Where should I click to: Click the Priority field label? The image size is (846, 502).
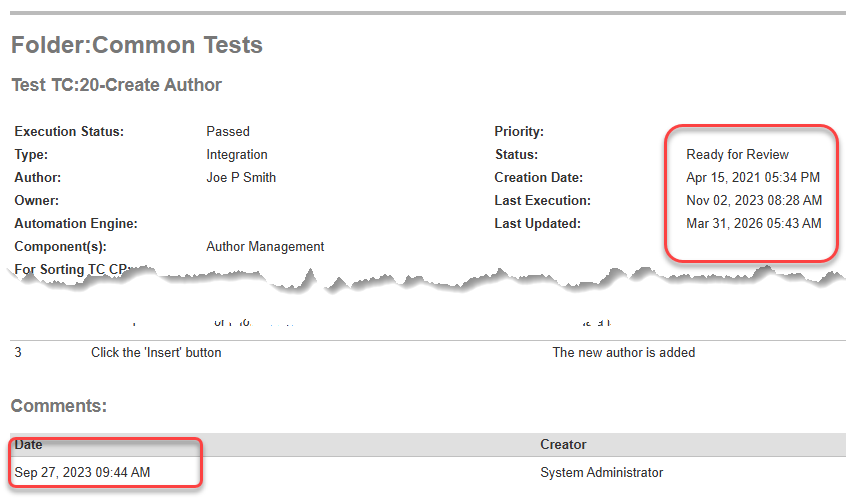(519, 132)
